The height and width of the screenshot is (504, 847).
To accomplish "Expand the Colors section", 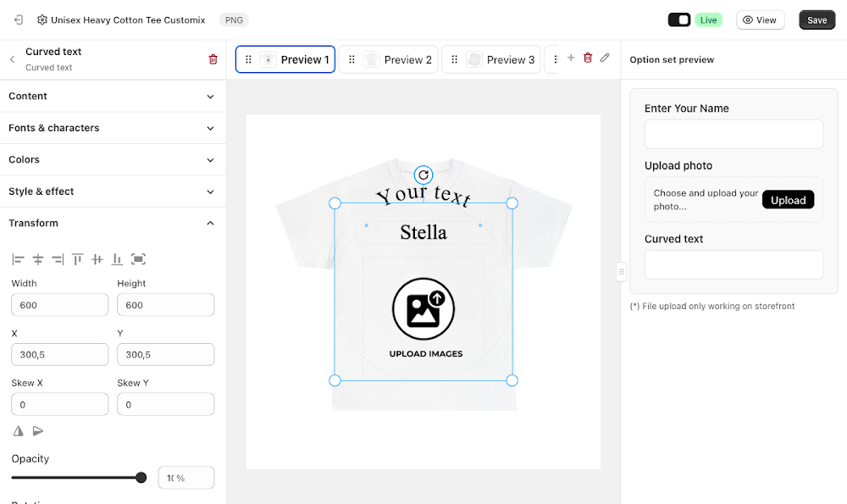I will click(x=113, y=160).
